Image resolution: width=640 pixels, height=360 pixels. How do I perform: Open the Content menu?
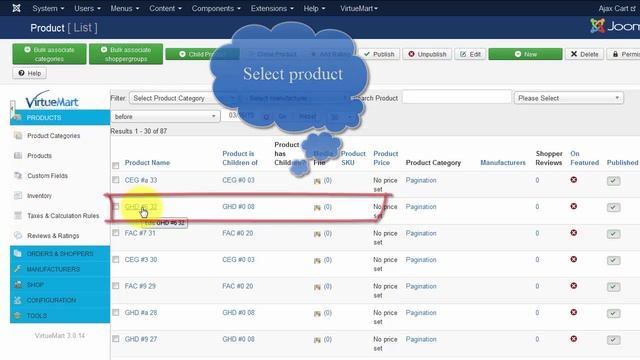pos(165,8)
